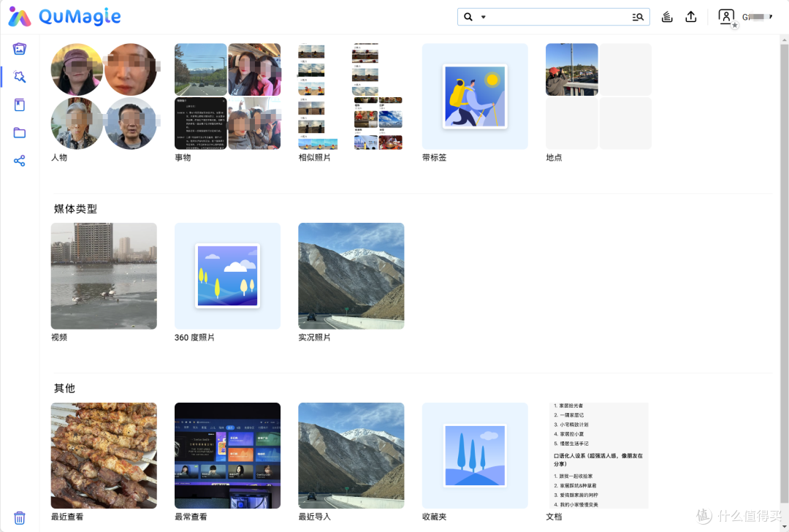Click the 地点 label text

tap(554, 158)
